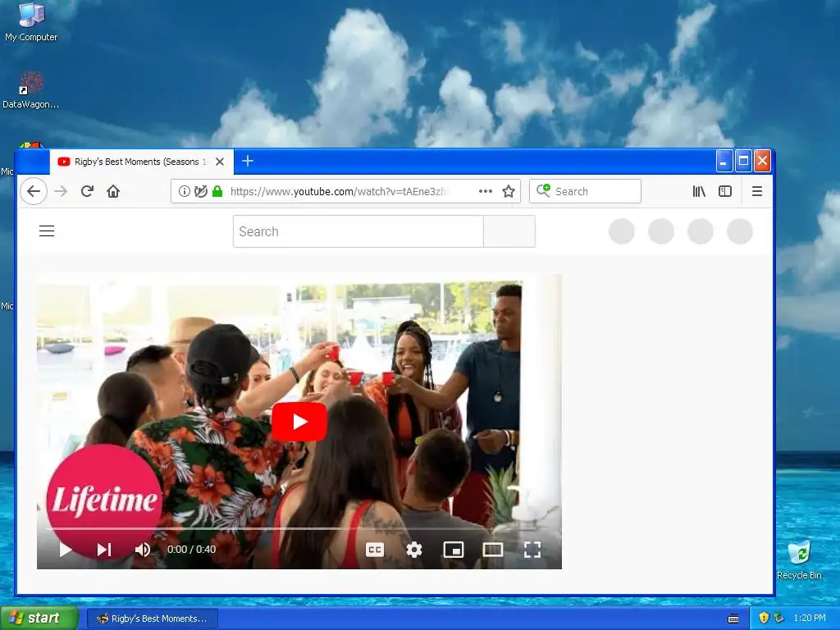This screenshot has width=840, height=630.
Task: Click the YouTube search submit button
Action: pos(509,231)
